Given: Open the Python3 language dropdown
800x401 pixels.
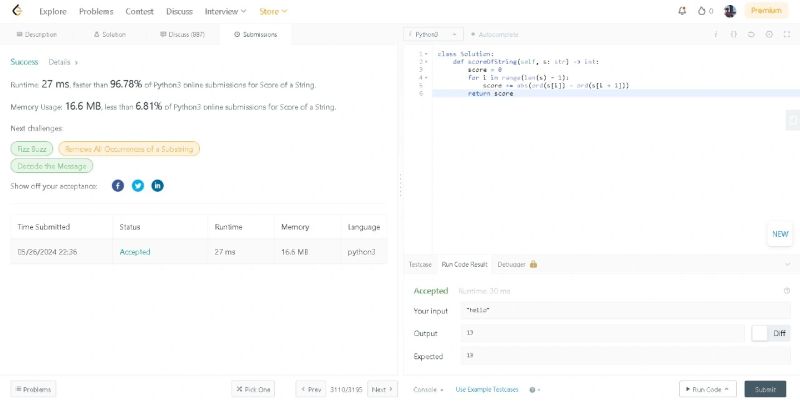Looking at the screenshot, I should (430, 34).
